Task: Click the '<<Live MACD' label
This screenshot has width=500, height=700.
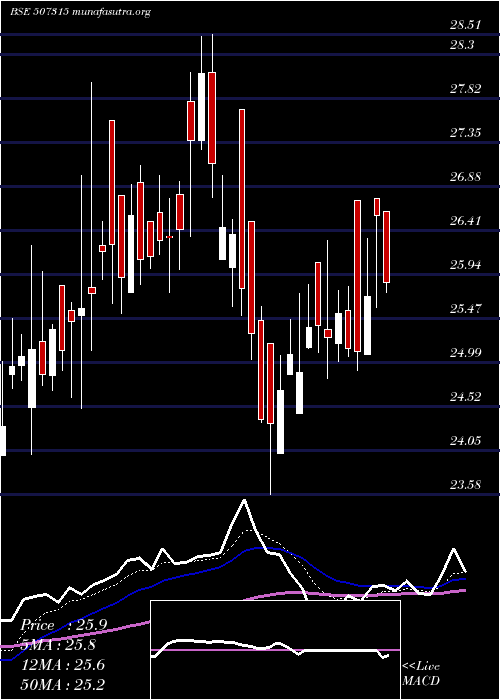Action: click(421, 674)
